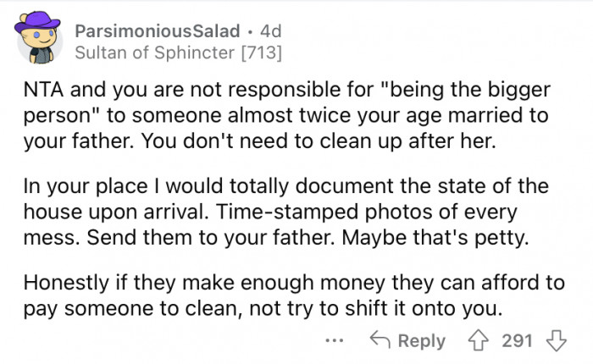
Task: Click the NTA verdict word
Action: coord(43,90)
